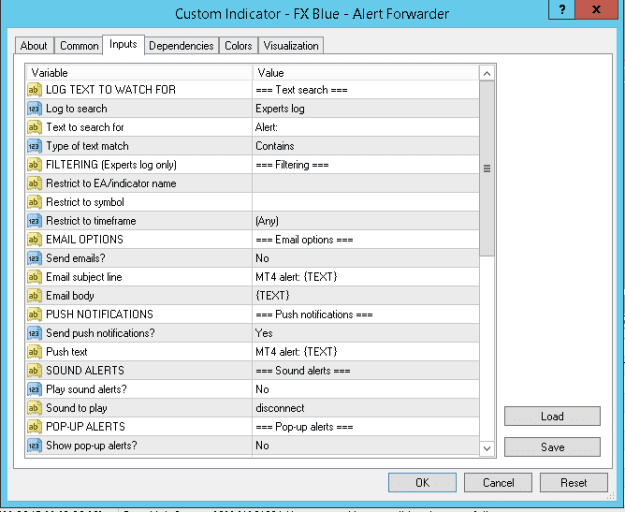Click the empty value of Restrict to symbol
Screen dimensions: 625x512
coord(366,202)
